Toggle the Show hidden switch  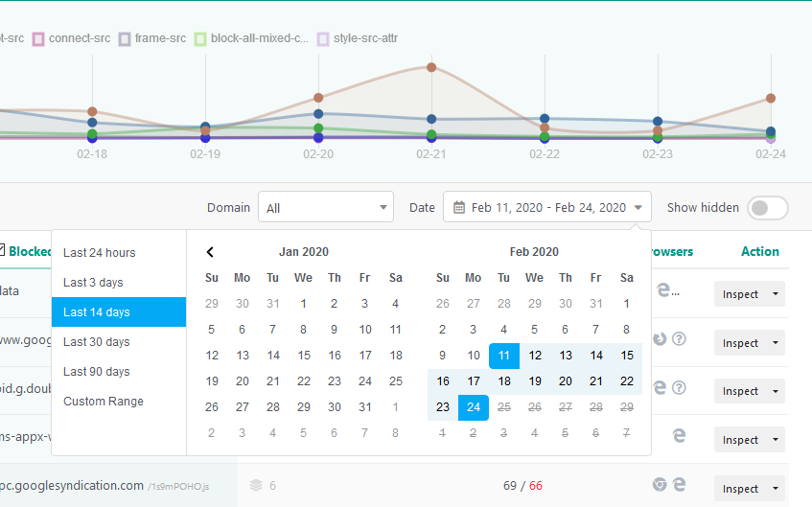[x=767, y=208]
